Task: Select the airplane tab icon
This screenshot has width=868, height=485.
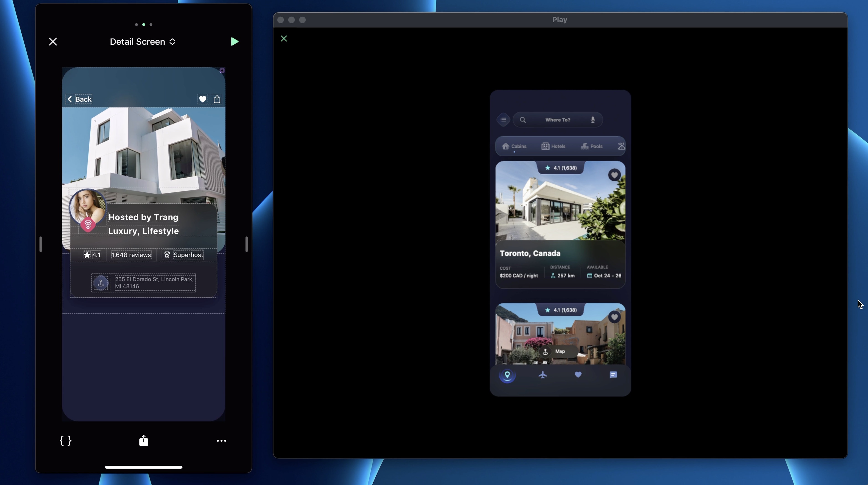Action: click(542, 375)
